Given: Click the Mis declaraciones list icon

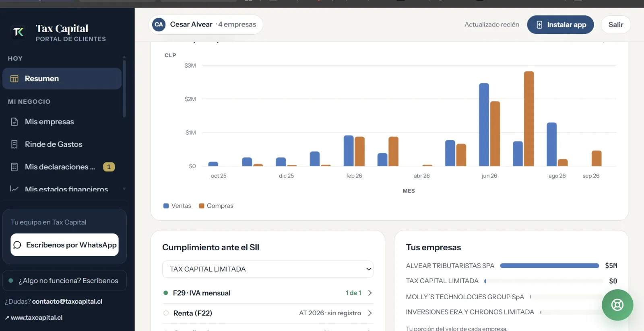Looking at the screenshot, I should (x=14, y=167).
